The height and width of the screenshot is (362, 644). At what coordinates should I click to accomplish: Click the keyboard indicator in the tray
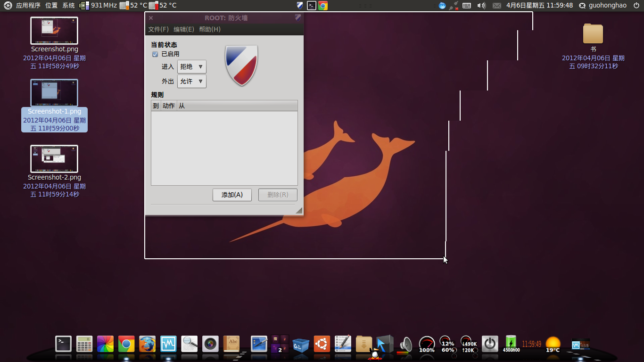(x=467, y=6)
